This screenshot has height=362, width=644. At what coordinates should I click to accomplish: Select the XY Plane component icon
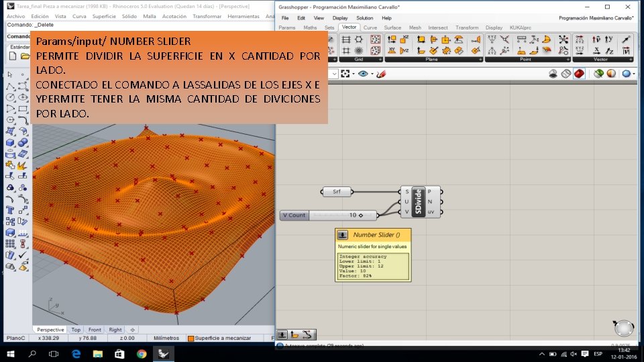click(x=391, y=50)
